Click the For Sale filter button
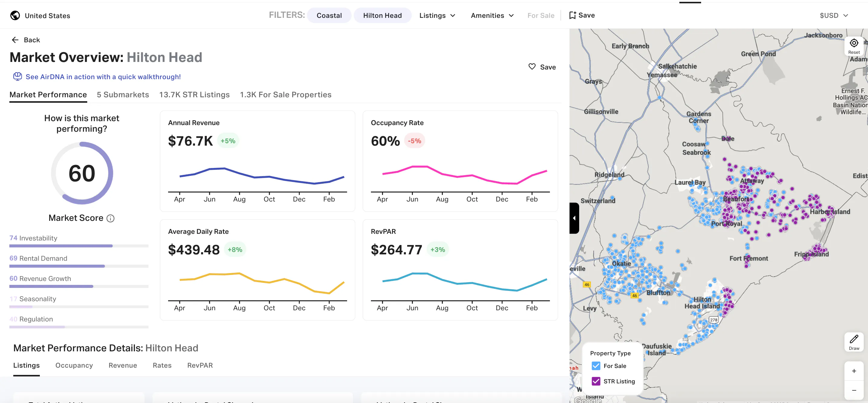Viewport: 868px width, 403px height. point(541,15)
